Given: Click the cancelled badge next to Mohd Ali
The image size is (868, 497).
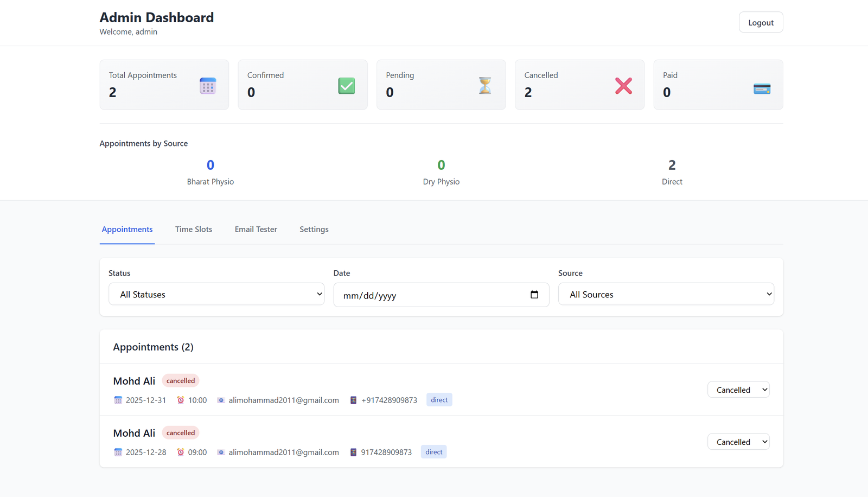Looking at the screenshot, I should click(180, 380).
